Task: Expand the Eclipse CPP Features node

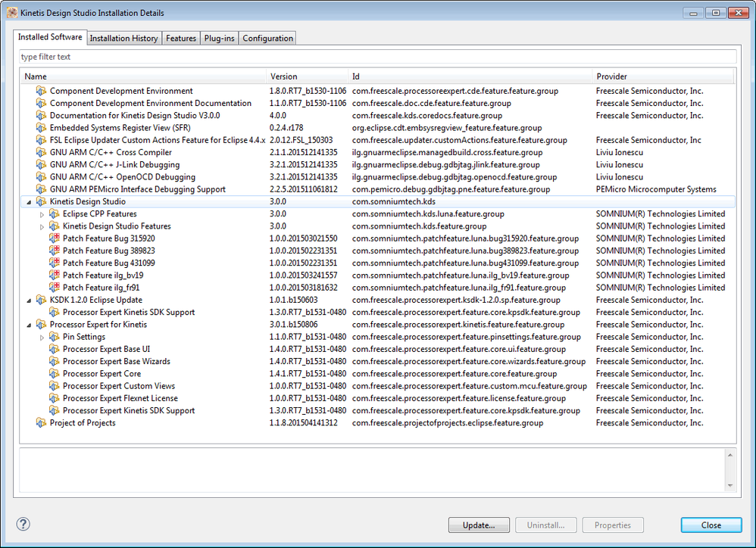Action: 42,214
